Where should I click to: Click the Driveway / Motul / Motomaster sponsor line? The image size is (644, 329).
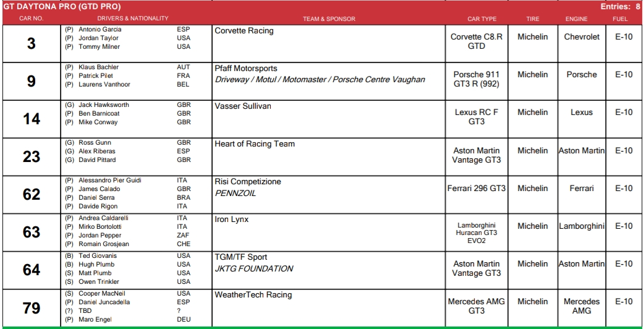[x=320, y=80]
